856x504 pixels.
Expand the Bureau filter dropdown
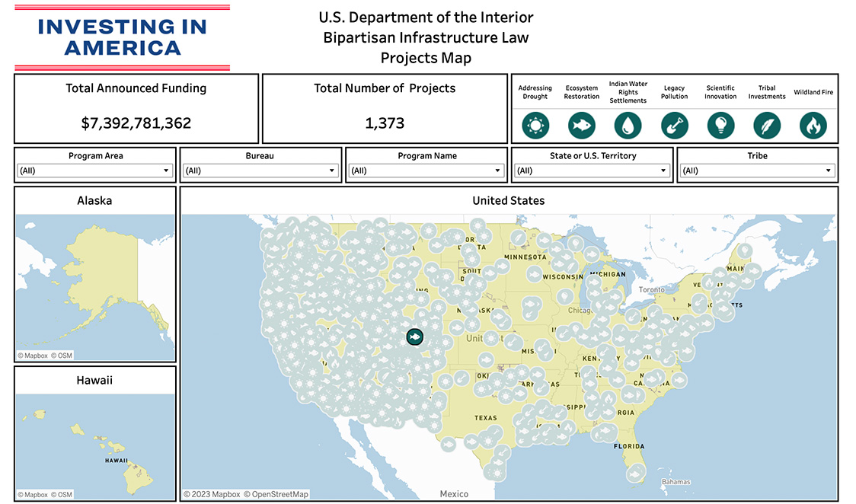[260, 171]
